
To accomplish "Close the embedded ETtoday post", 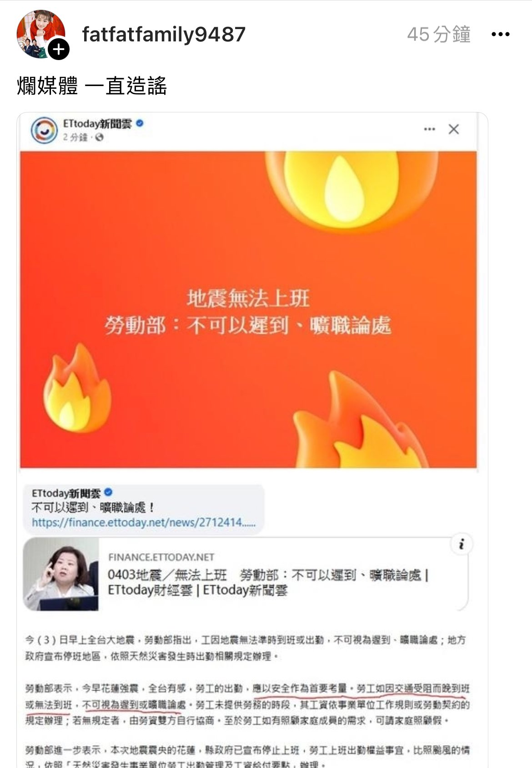I will tap(453, 129).
